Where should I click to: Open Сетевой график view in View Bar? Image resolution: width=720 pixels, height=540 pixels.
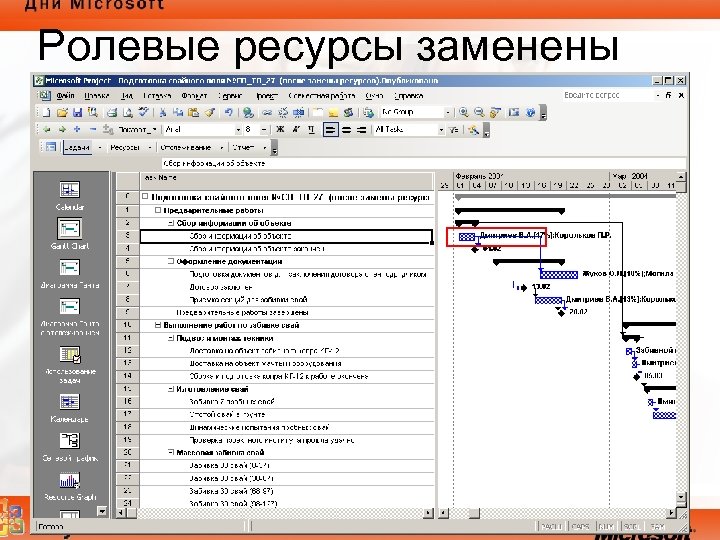click(x=70, y=446)
